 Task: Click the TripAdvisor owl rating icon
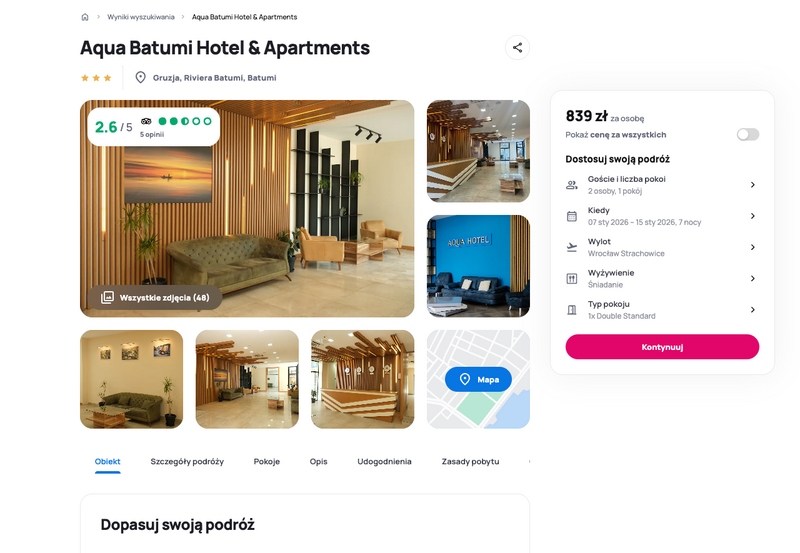point(146,121)
